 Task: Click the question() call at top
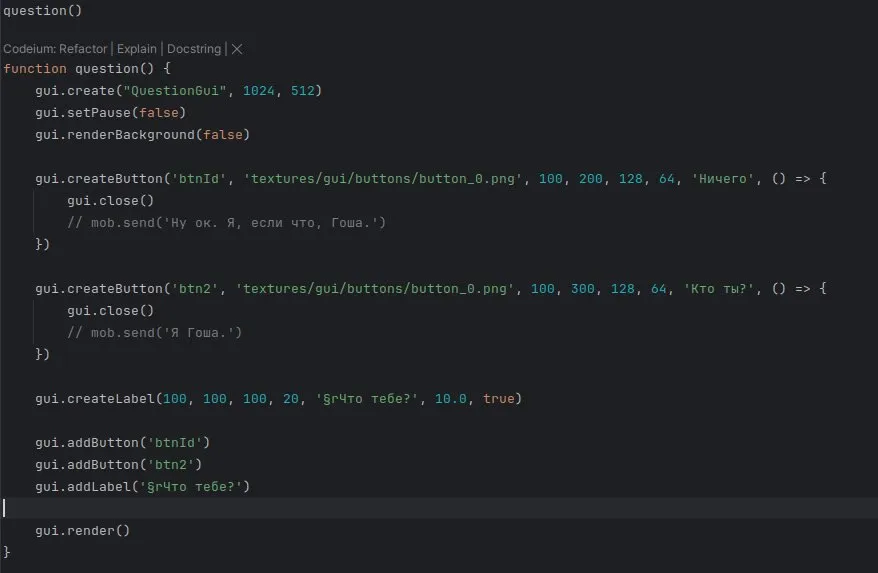[43, 11]
